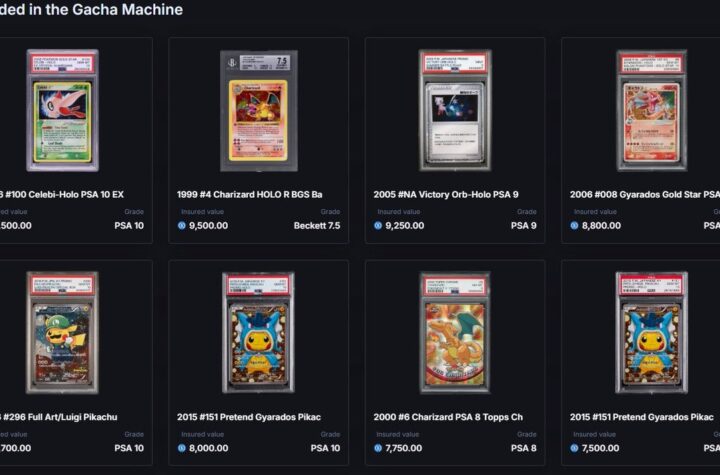
Task: Open the Celebi-Holo PSA 10 card image
Action: (x=62, y=110)
